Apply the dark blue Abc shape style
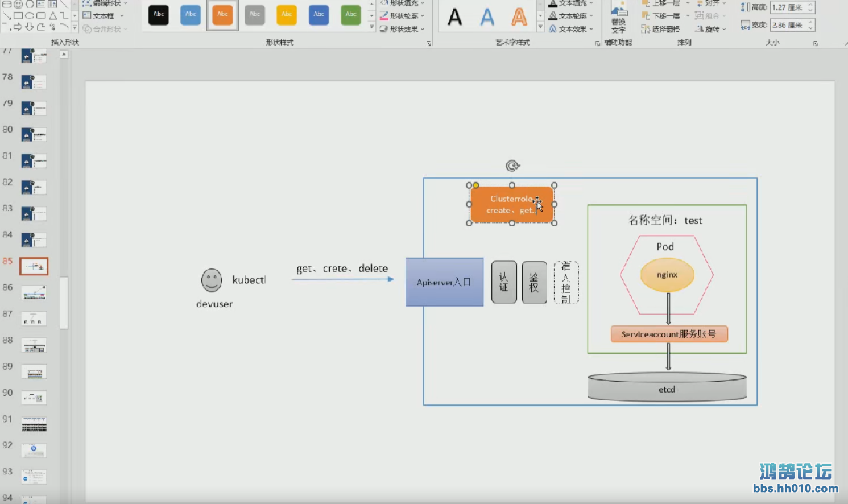 319,15
